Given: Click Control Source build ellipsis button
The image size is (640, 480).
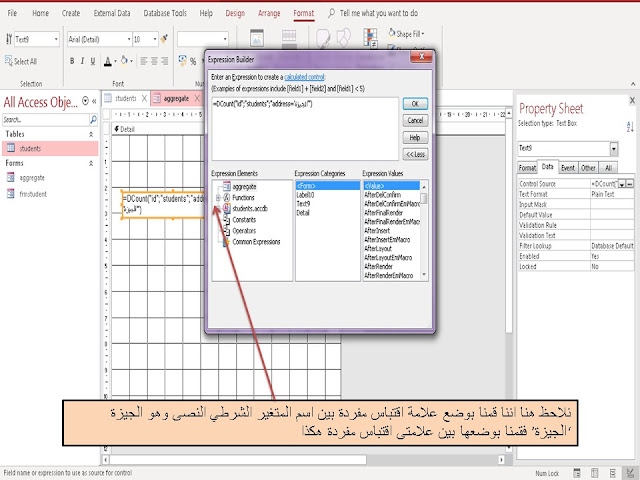Looking at the screenshot, I should (x=630, y=184).
